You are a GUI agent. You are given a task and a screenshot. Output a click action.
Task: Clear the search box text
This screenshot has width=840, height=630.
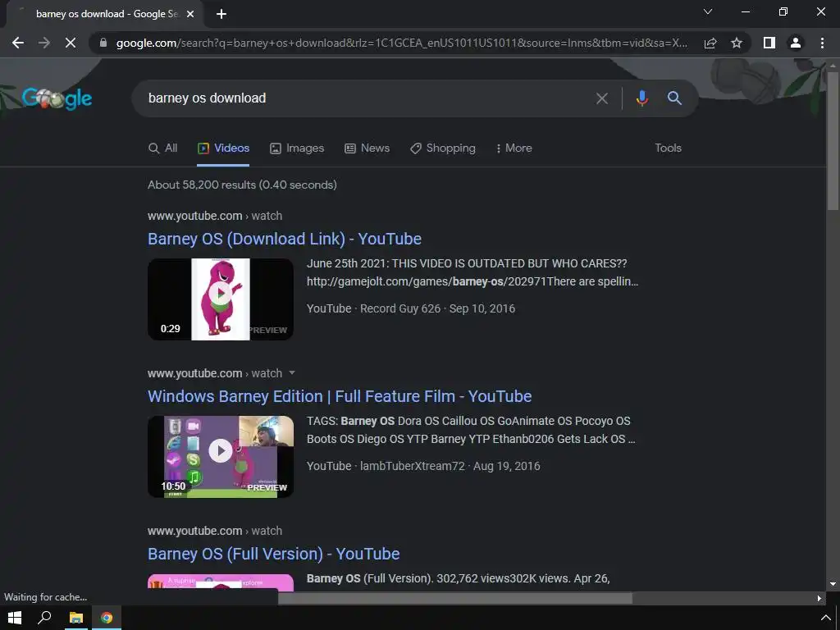click(601, 98)
